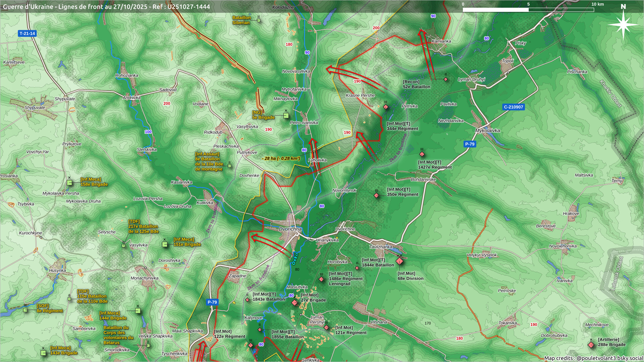Click the 344e Régiment red diamond icon
Viewport: 644px width, 362px height.
386,107
